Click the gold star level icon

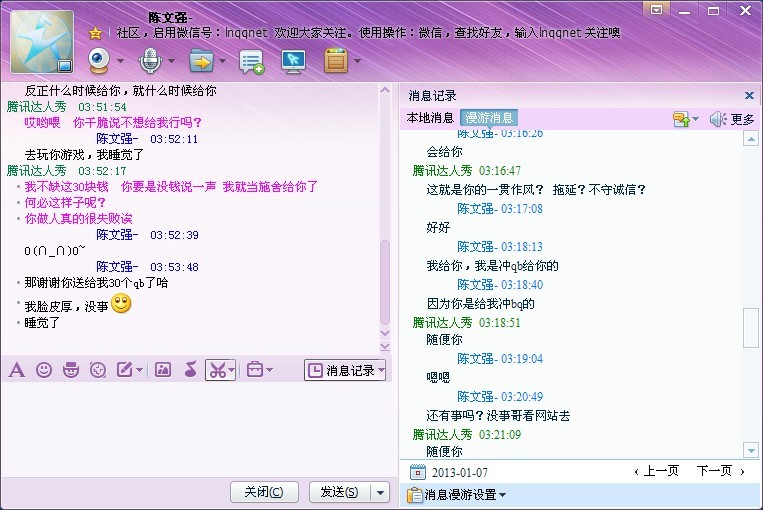[95, 33]
